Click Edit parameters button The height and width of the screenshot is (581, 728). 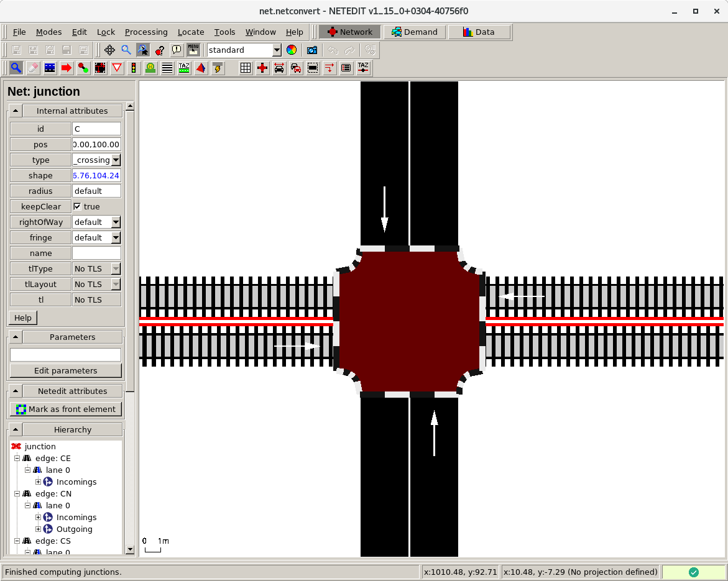[65, 370]
